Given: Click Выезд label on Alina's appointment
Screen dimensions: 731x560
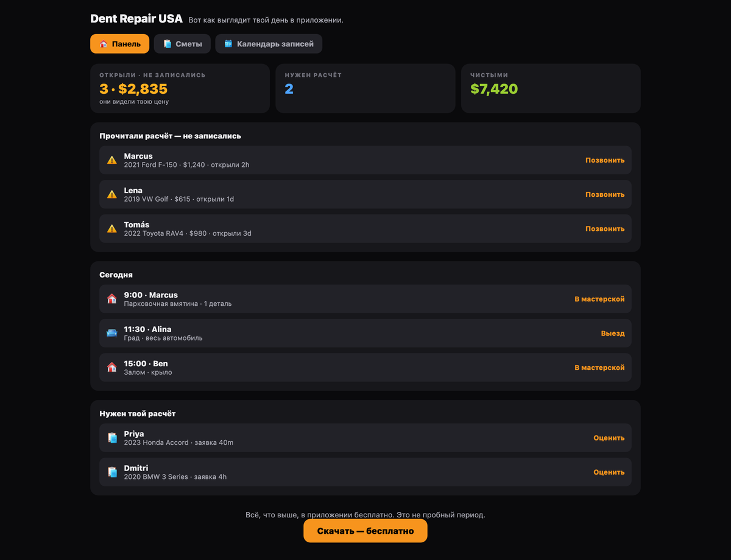Looking at the screenshot, I should click(x=613, y=333).
